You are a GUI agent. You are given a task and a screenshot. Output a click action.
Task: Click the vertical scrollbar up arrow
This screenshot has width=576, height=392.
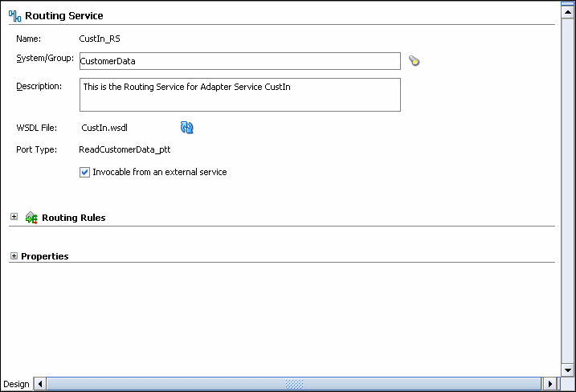click(x=568, y=12)
